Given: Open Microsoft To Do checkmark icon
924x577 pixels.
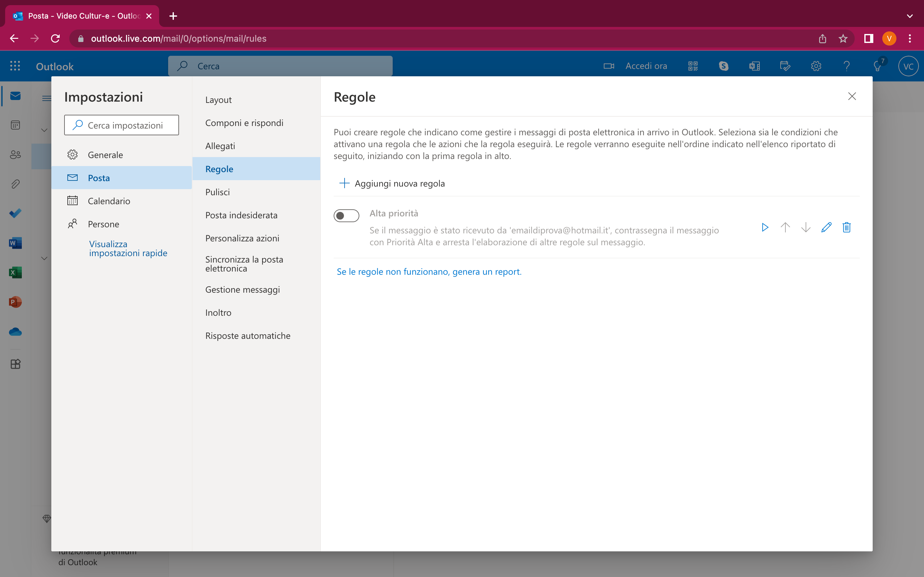Looking at the screenshot, I should [15, 213].
